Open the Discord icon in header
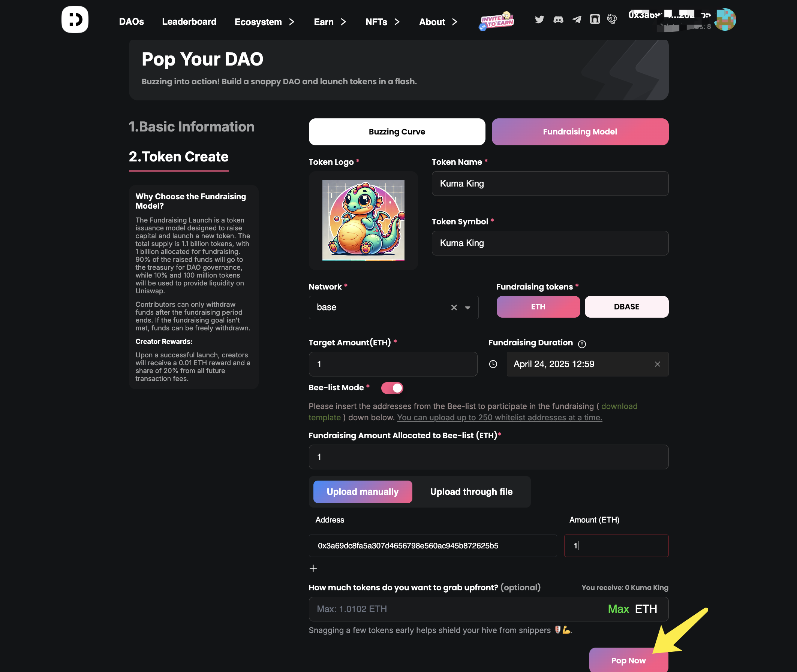797x672 pixels. click(558, 19)
